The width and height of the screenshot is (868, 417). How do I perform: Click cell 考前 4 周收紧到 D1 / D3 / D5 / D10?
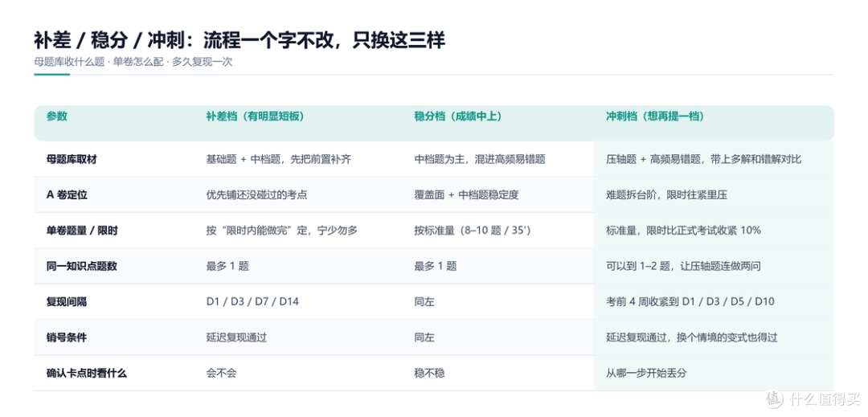(690, 302)
